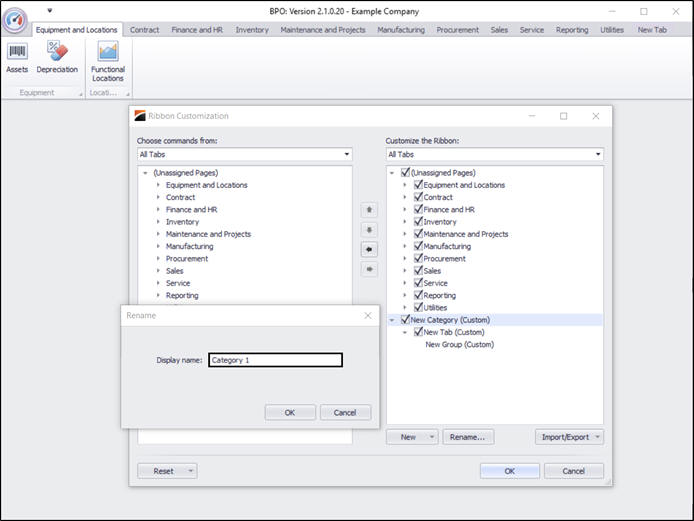Uncheck the Utilities checkbox
Viewport: 694px width, 521px height.
click(x=418, y=307)
